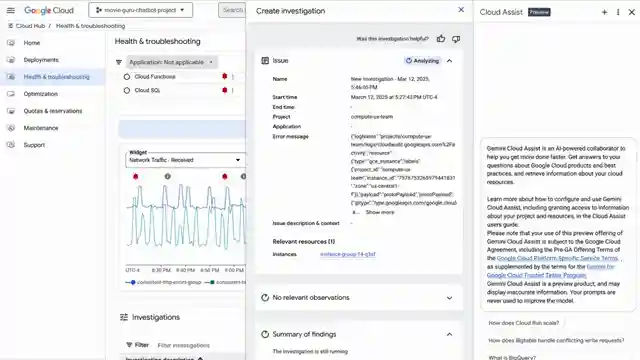This screenshot has width=640, height=360.
Task: Collapse the Summary of findings section
Action: (x=449, y=334)
